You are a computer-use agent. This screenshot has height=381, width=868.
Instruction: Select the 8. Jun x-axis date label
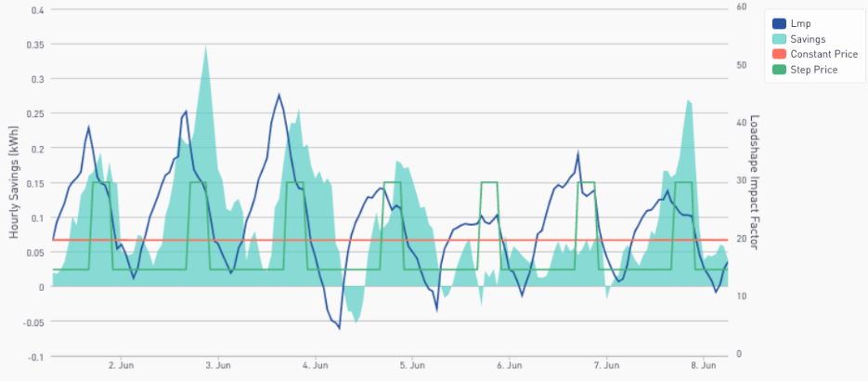pos(704,365)
